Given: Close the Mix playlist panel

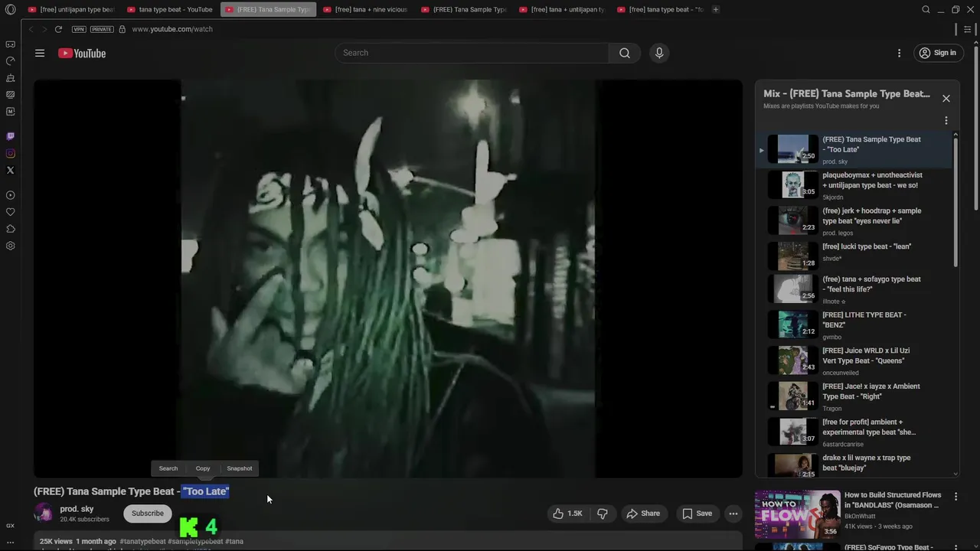Looking at the screenshot, I should coord(946,99).
